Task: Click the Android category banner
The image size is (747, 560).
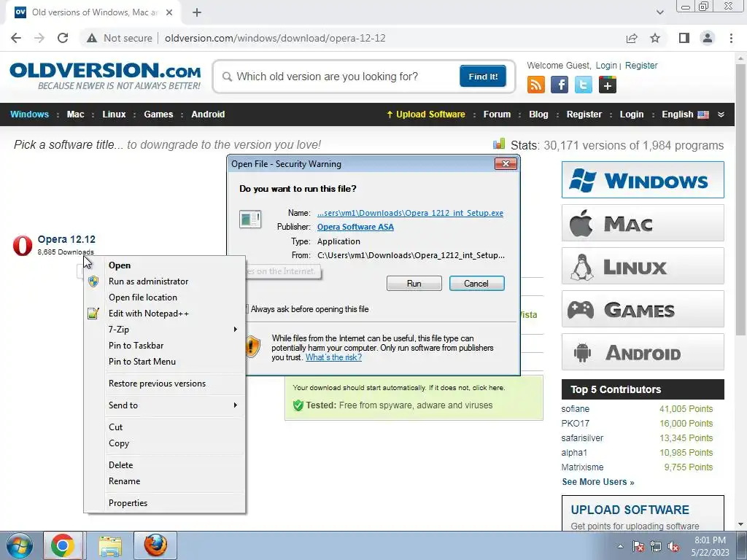Action: point(643,352)
